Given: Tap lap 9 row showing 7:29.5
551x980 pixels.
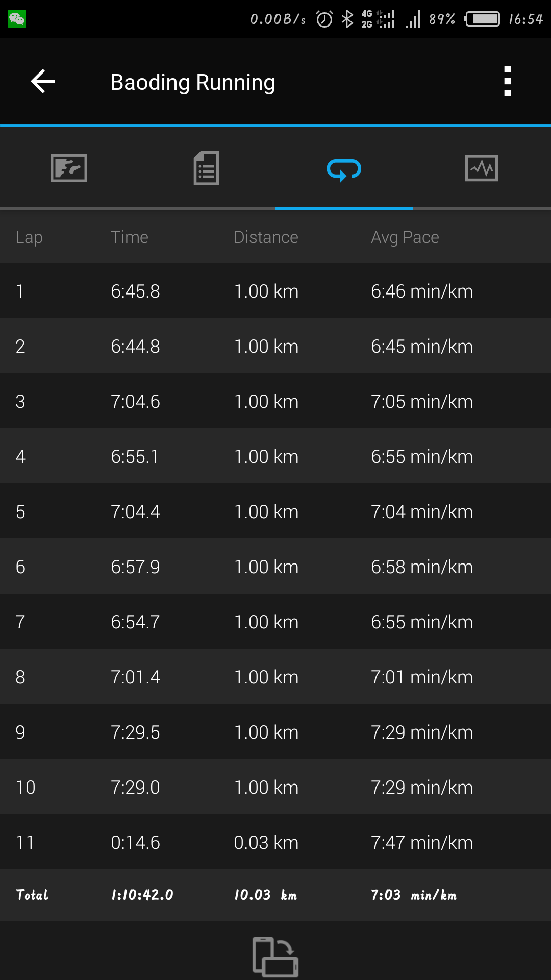Looking at the screenshot, I should point(275,732).
